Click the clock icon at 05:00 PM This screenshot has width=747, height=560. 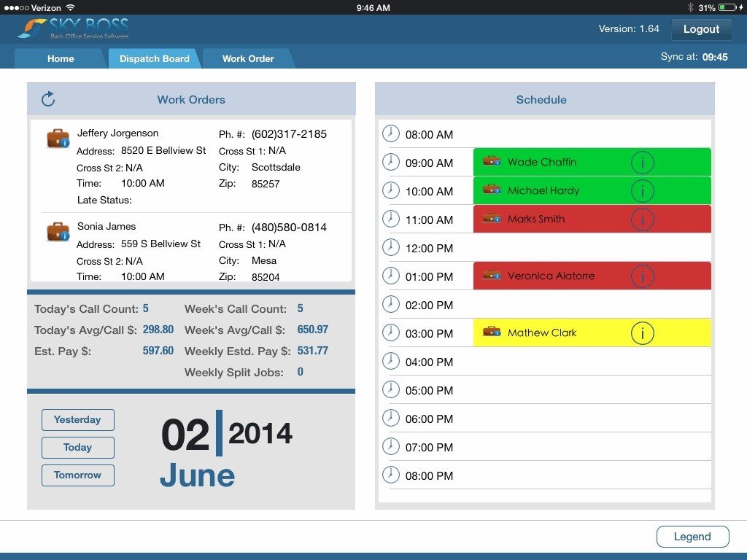click(x=391, y=389)
